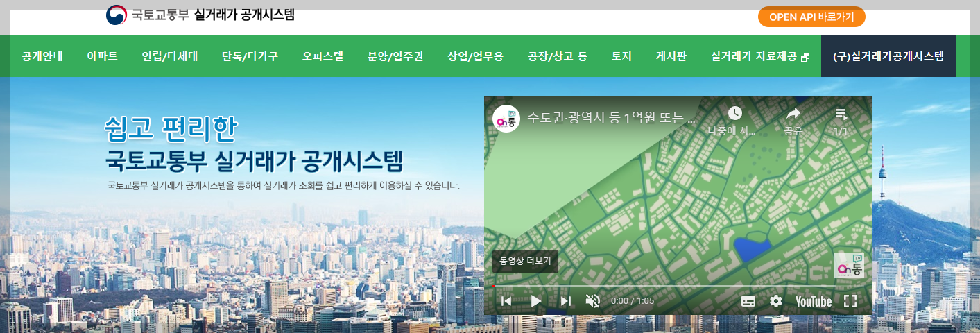This screenshot has width=980, height=333.
Task: Open the 토지 menu
Action: click(621, 56)
